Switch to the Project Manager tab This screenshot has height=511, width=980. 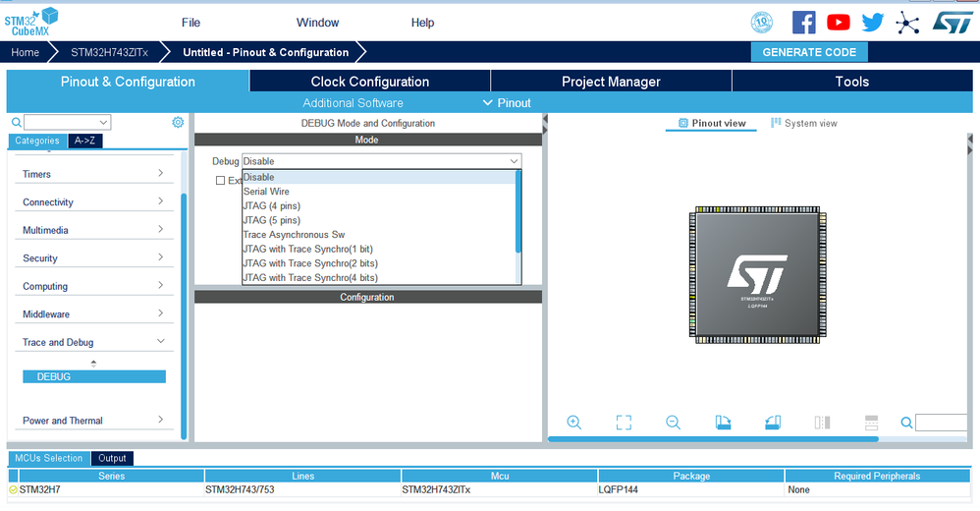point(611,82)
